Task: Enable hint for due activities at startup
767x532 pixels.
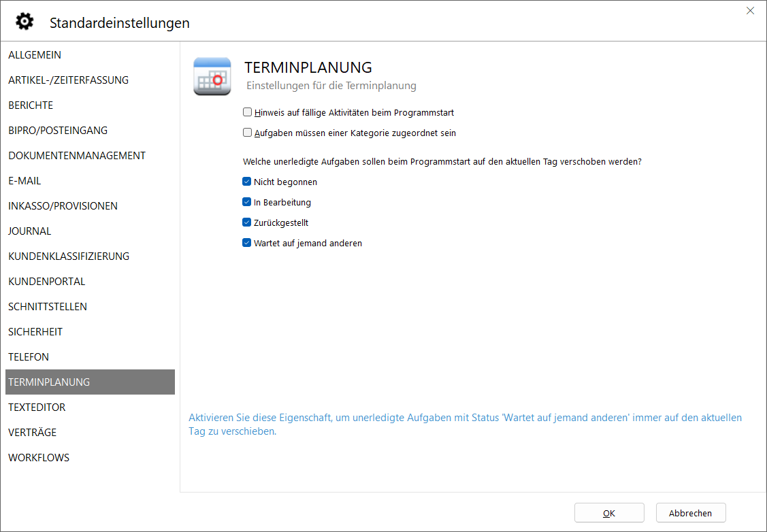Action: click(x=248, y=113)
